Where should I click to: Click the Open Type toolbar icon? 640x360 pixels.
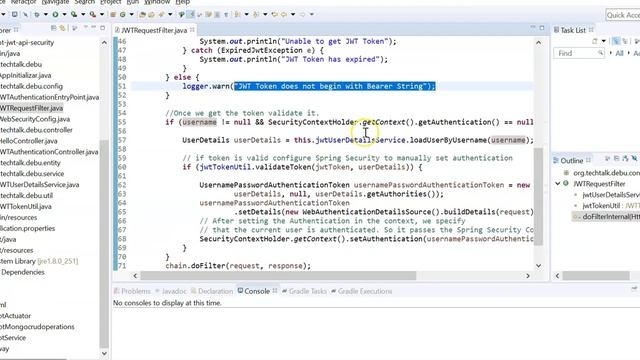[142, 14]
